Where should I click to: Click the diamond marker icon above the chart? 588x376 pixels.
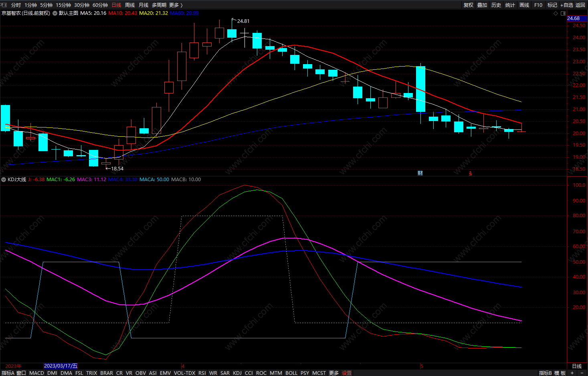click(556, 13)
